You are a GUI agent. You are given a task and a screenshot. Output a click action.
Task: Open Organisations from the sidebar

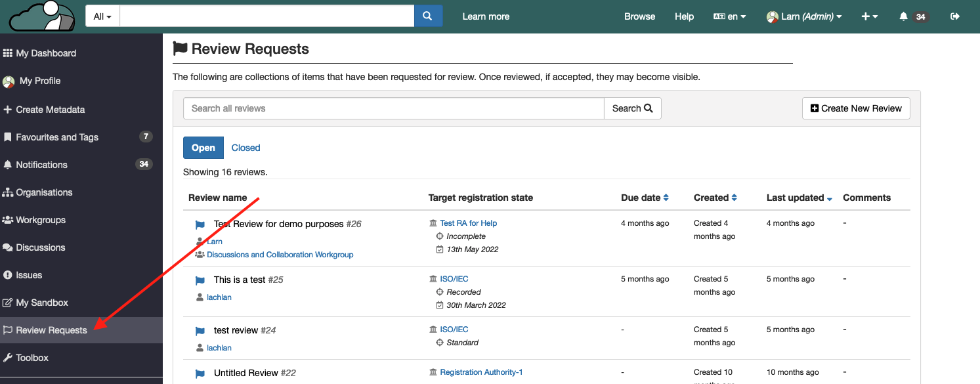(x=44, y=192)
